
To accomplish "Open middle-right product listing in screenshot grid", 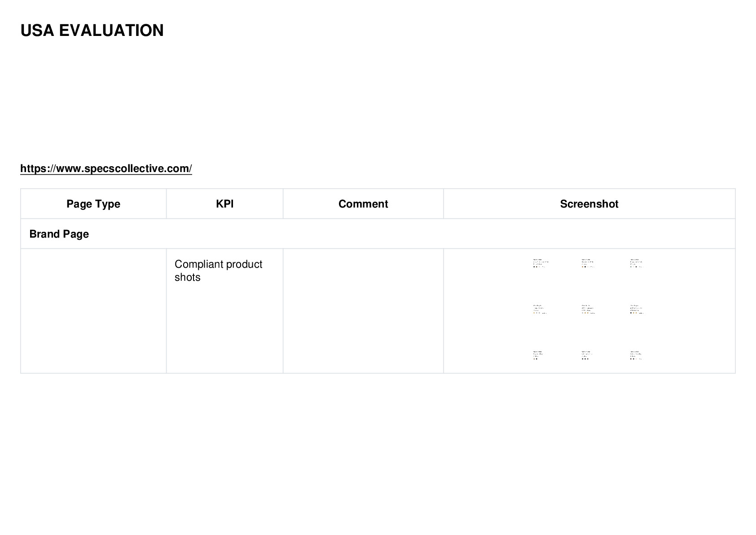I will (637, 310).
